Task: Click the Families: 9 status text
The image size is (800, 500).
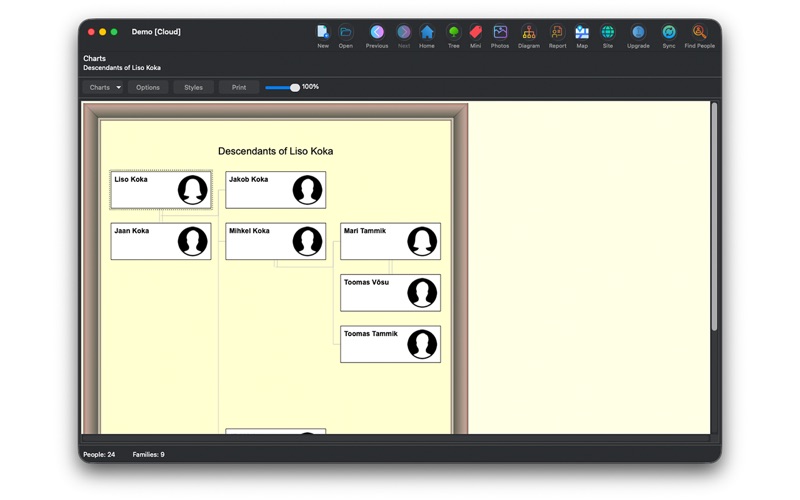Action: (x=148, y=455)
